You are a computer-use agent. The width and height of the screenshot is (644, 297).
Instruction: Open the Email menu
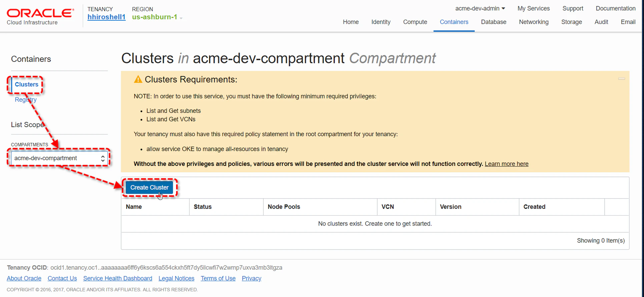(x=628, y=22)
